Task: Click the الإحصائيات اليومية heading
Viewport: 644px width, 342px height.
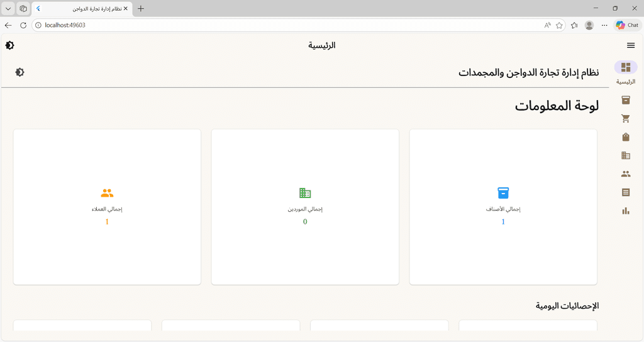Action: (567, 306)
